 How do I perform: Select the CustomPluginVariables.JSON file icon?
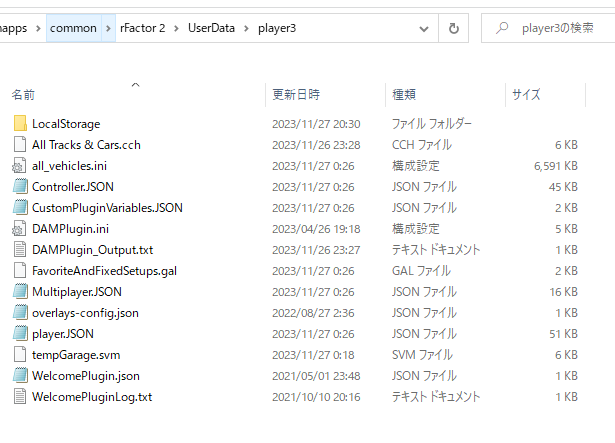(20, 208)
